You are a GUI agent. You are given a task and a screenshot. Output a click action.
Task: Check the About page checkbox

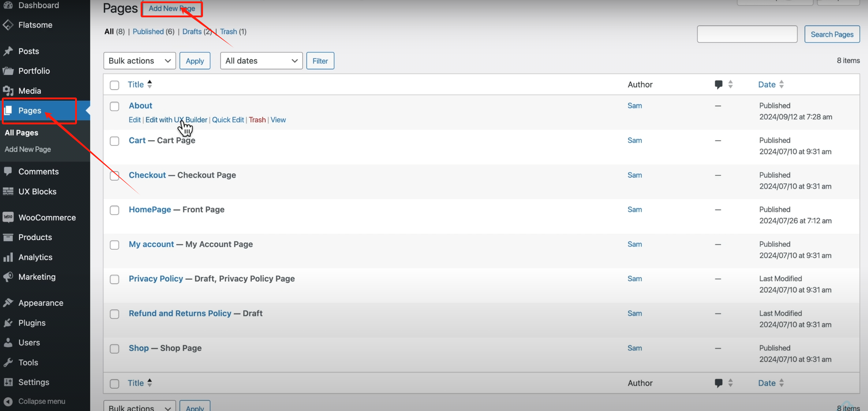(x=115, y=106)
